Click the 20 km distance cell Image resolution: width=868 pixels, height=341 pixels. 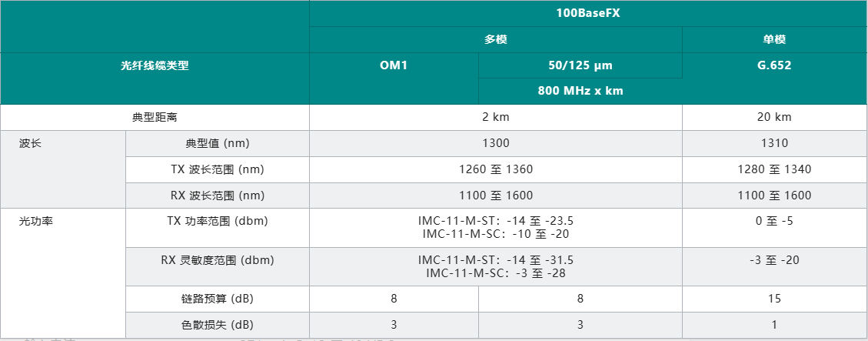tap(773, 117)
